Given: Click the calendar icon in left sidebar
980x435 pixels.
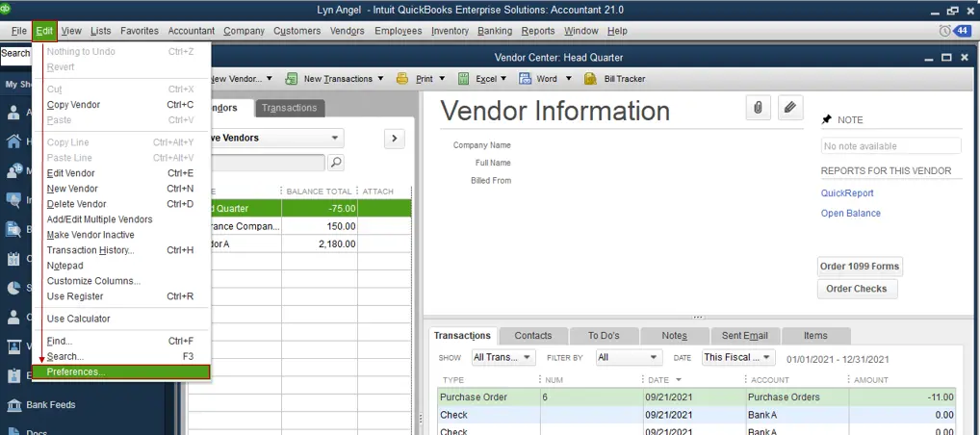Looking at the screenshot, I should point(13,258).
